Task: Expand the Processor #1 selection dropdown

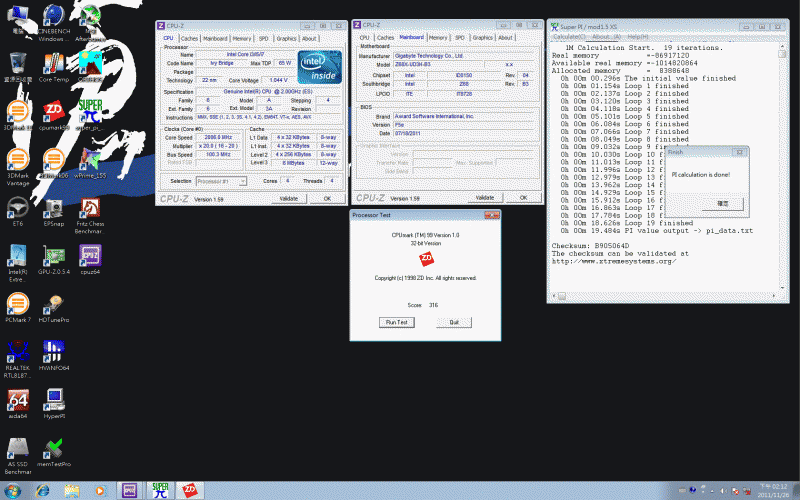Action: [243, 181]
